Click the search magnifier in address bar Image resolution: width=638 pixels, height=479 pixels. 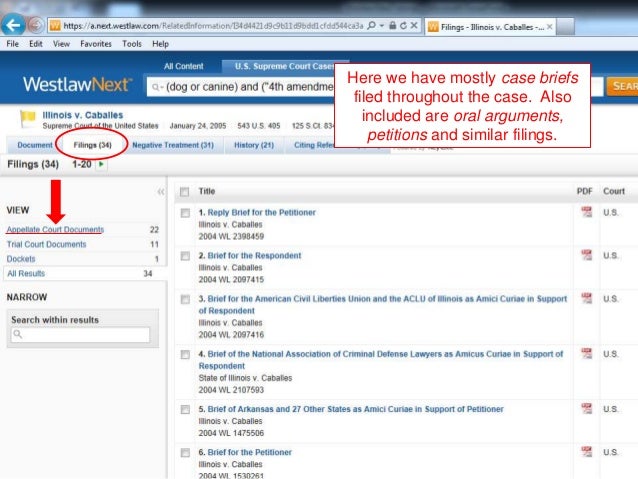click(371, 26)
